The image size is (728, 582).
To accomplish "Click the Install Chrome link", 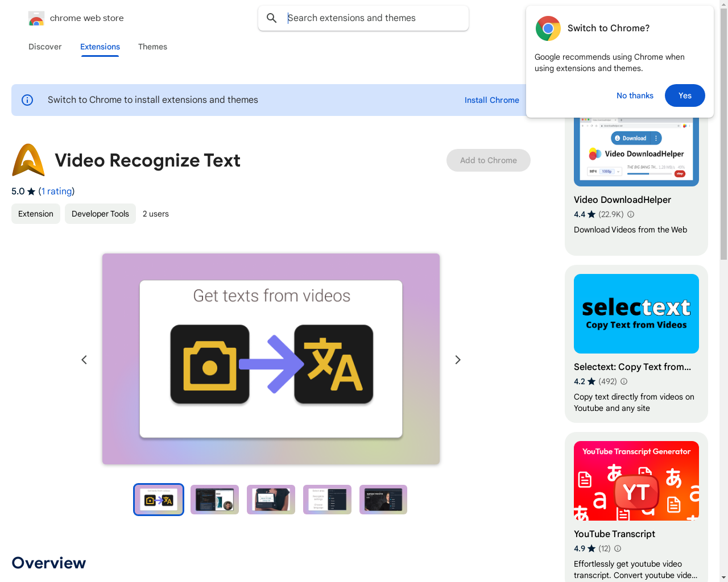I will point(492,100).
